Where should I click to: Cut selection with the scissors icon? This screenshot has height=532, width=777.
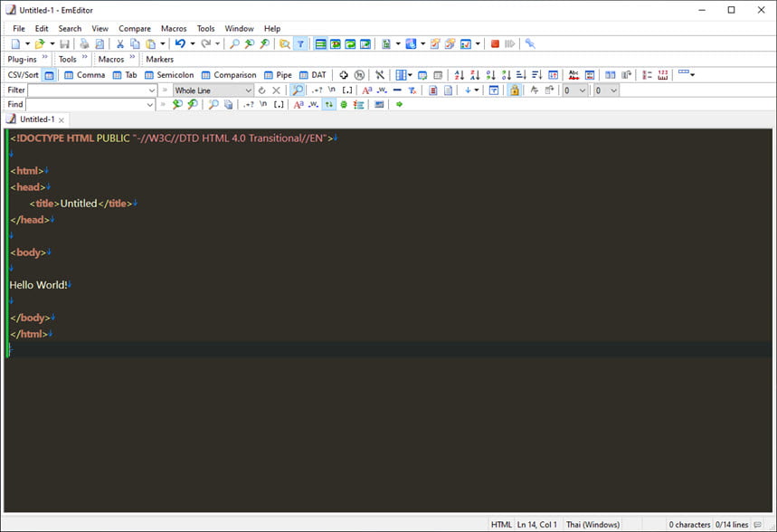pos(120,43)
